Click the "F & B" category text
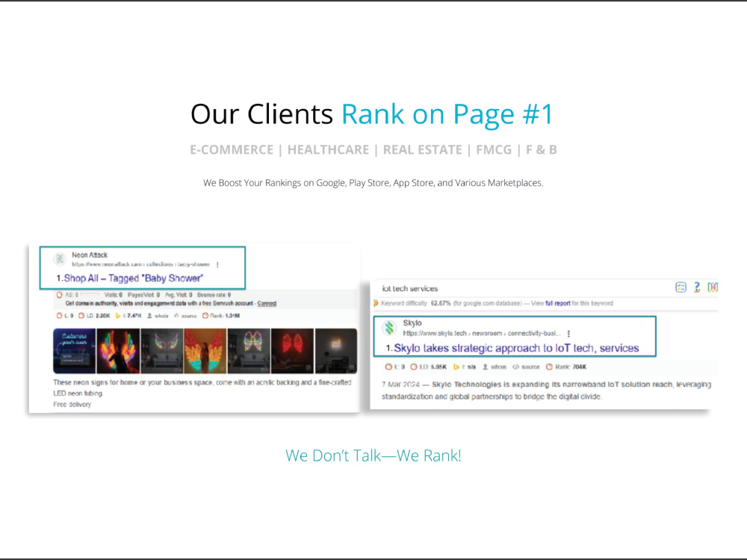 [x=541, y=150]
